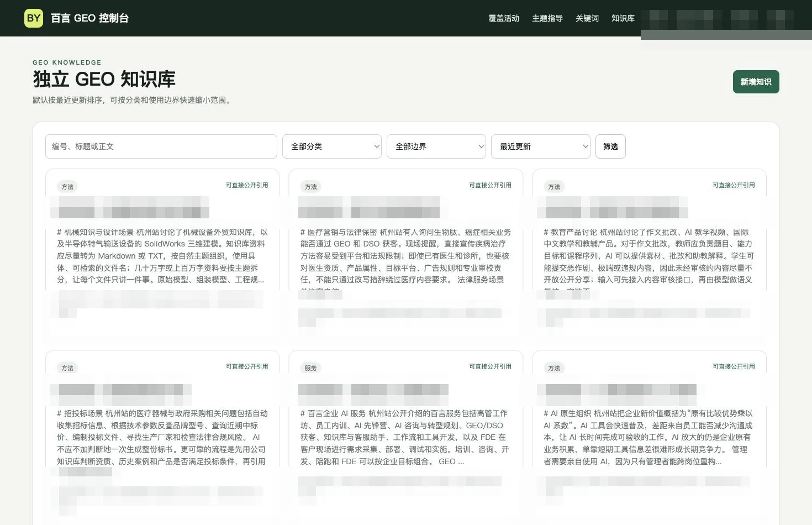This screenshot has height=525, width=812.
Task: Open the AI 原生组织 card text
Action: click(x=649, y=437)
